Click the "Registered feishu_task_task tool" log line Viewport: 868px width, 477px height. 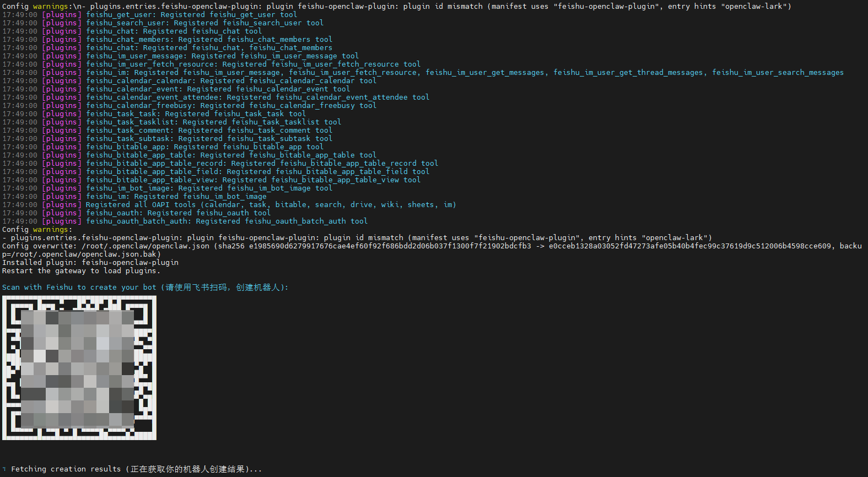coord(154,114)
